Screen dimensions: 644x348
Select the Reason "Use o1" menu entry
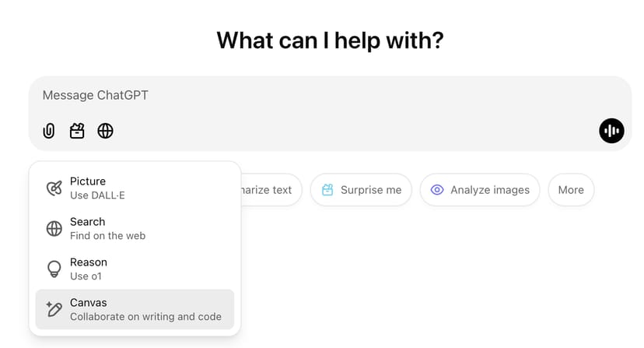(134, 269)
